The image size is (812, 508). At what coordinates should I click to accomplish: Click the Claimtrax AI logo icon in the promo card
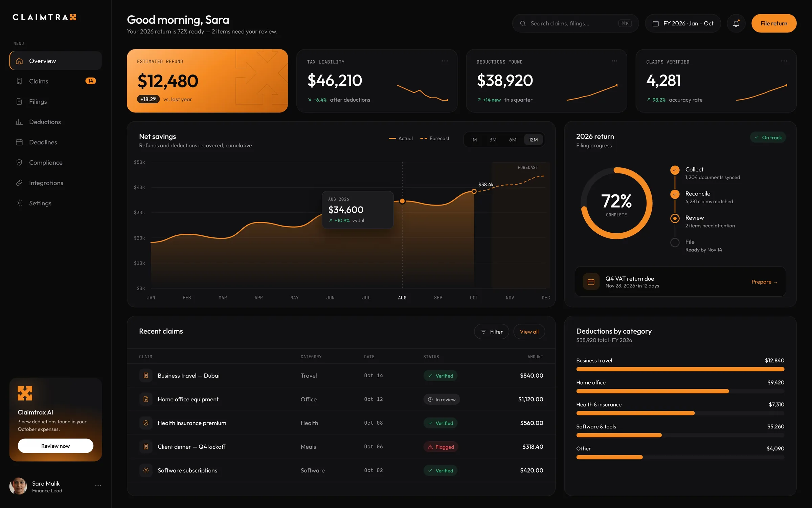25,393
